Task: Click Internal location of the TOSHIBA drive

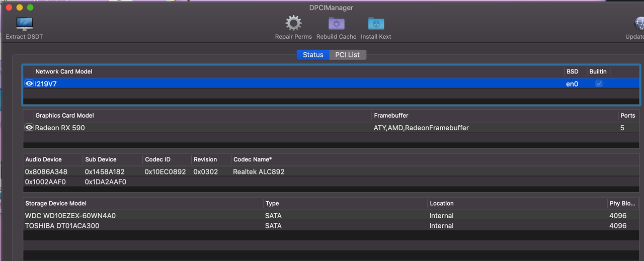Action: 441,226
